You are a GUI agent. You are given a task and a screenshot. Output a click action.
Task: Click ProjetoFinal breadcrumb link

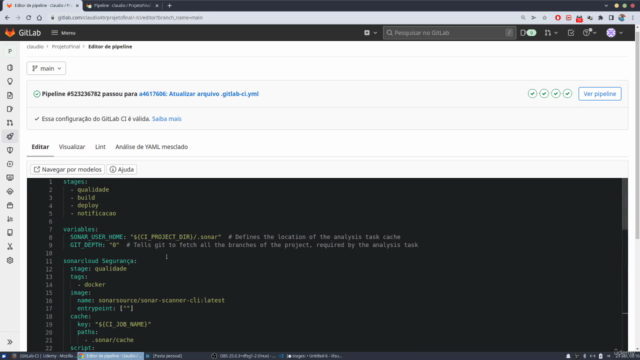point(66,47)
